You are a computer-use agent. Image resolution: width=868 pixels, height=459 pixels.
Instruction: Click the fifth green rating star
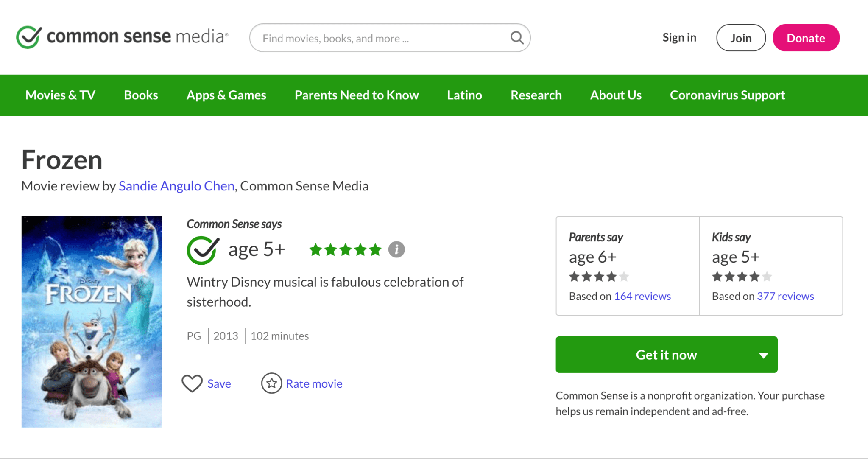tap(376, 250)
